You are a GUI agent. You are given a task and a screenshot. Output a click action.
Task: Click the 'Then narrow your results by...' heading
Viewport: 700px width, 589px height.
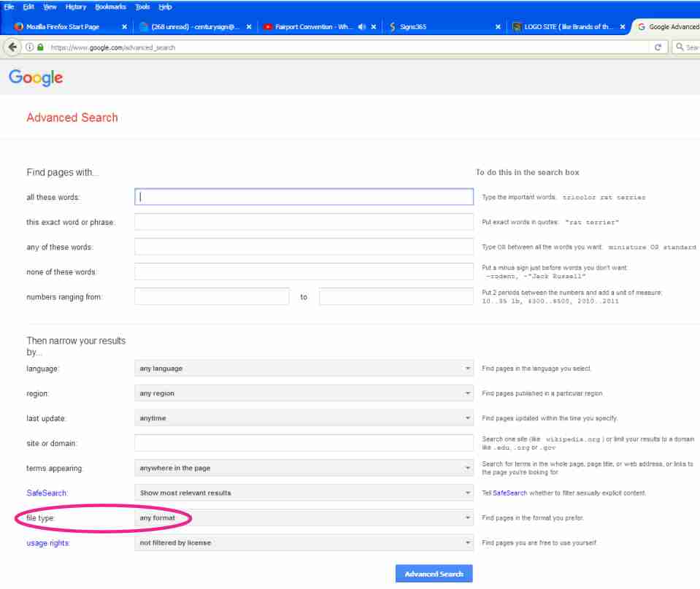76,346
